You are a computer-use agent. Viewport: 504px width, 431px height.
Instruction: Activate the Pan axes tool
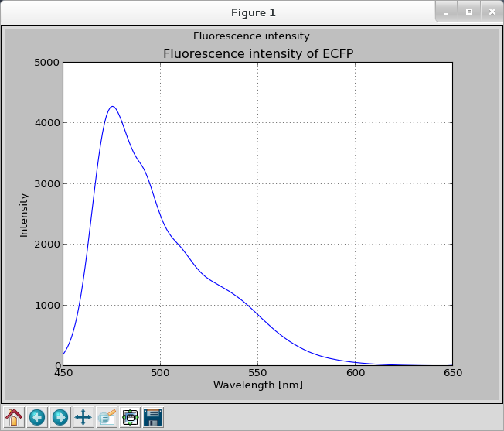(x=83, y=418)
